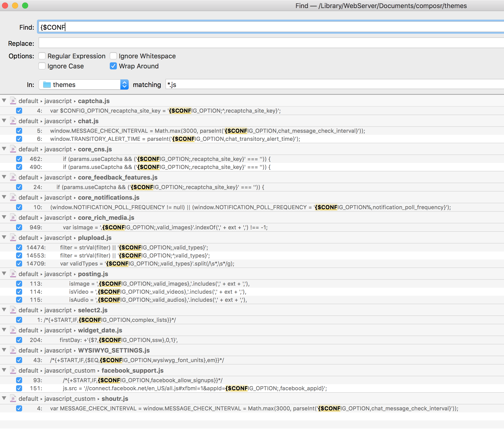504x432 pixels.
Task: Enable the Regular Expression option
Action: [42, 56]
